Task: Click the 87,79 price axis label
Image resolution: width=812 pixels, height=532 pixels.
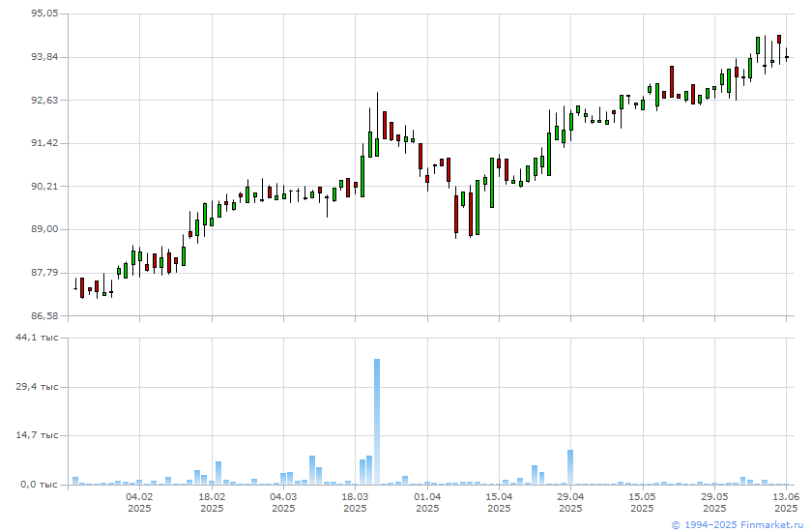Action: pos(44,273)
